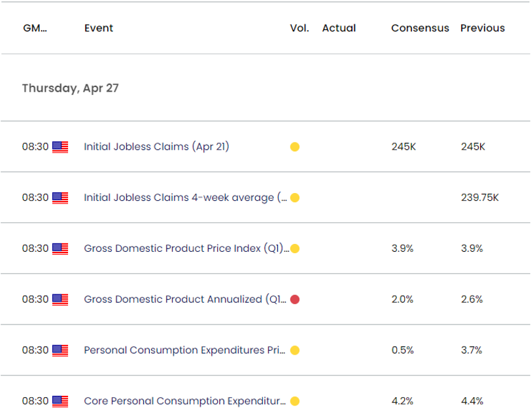Click yellow volatility dot for Initial Jobless Claims (Apr 21)
Image resolution: width=531 pixels, height=420 pixels.
[294, 147]
